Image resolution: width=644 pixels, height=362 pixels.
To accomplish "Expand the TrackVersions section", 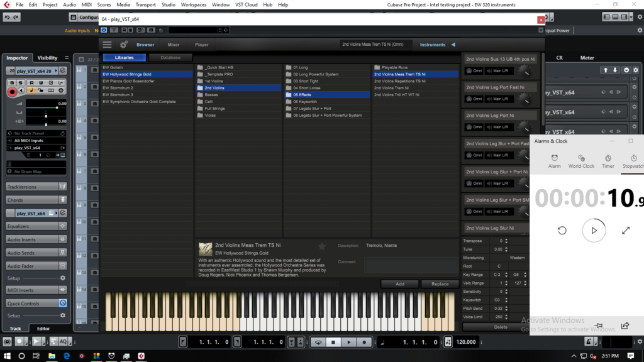I will pyautogui.click(x=32, y=187).
